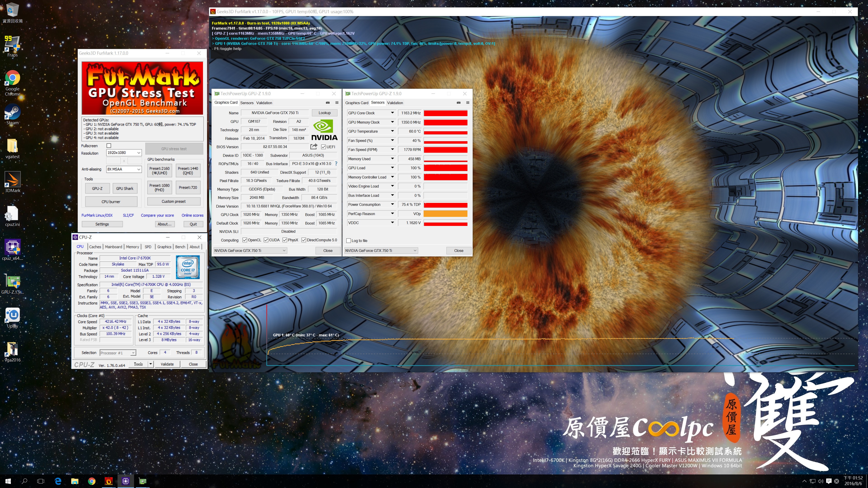The width and height of the screenshot is (868, 488).
Task: Click the Validate button in CPU-Z
Action: (x=167, y=364)
